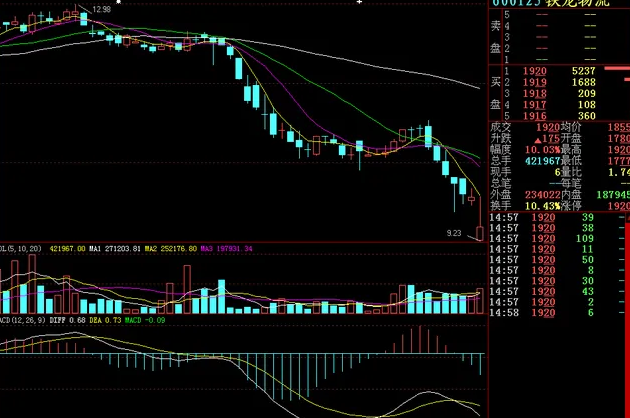Click buy level 4 price 1917

(x=535, y=105)
